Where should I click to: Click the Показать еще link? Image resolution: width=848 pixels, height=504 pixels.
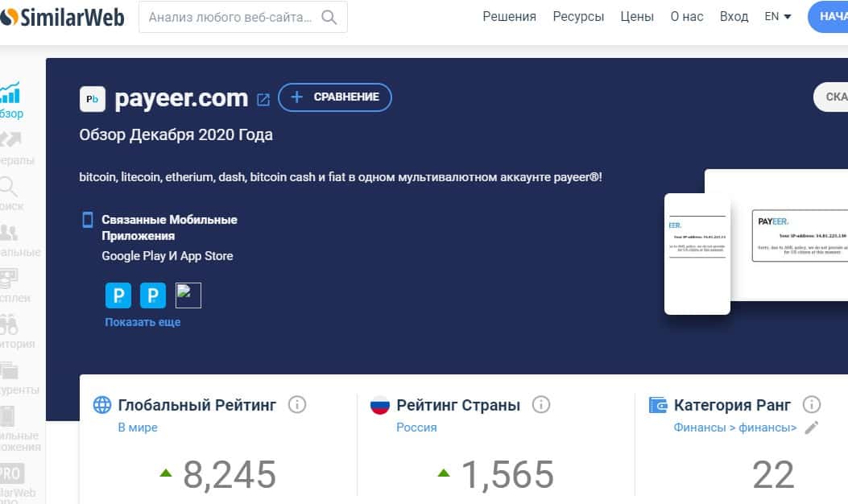[143, 322]
